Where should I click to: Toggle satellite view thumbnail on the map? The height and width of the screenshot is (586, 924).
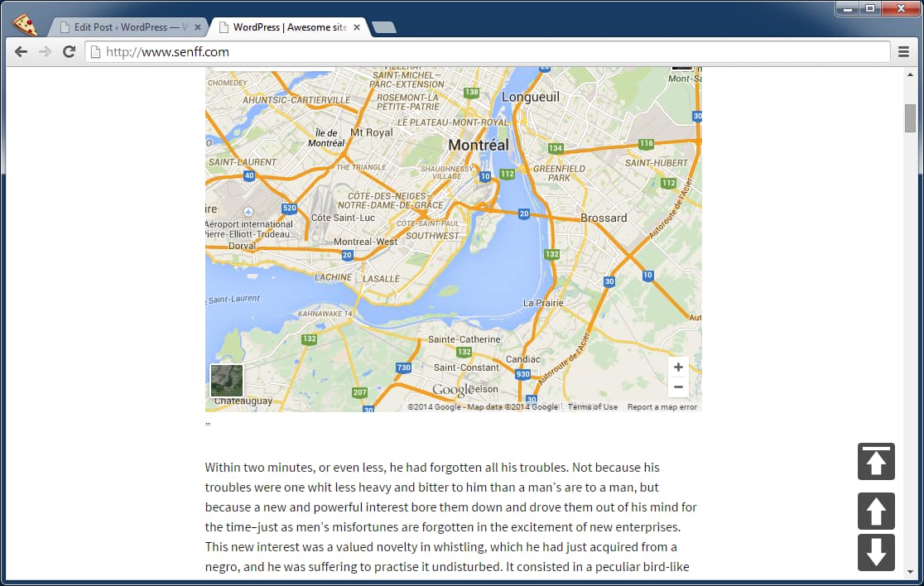click(x=227, y=380)
